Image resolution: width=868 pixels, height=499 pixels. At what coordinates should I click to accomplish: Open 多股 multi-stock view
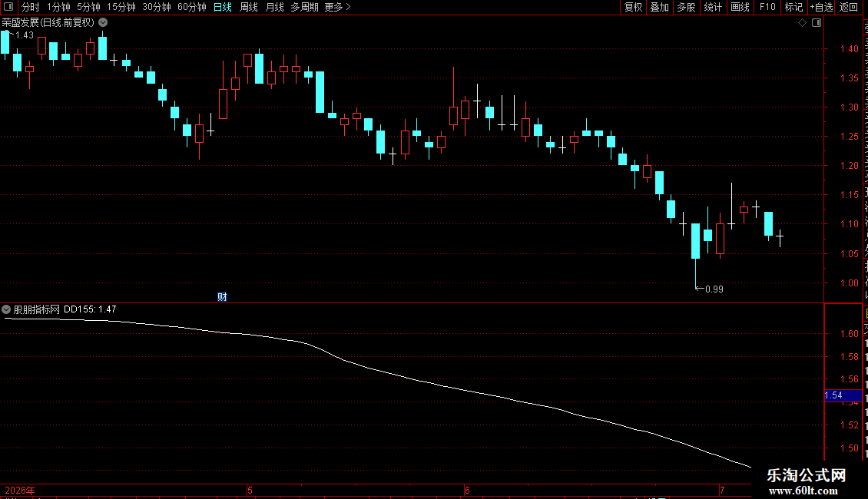click(686, 7)
